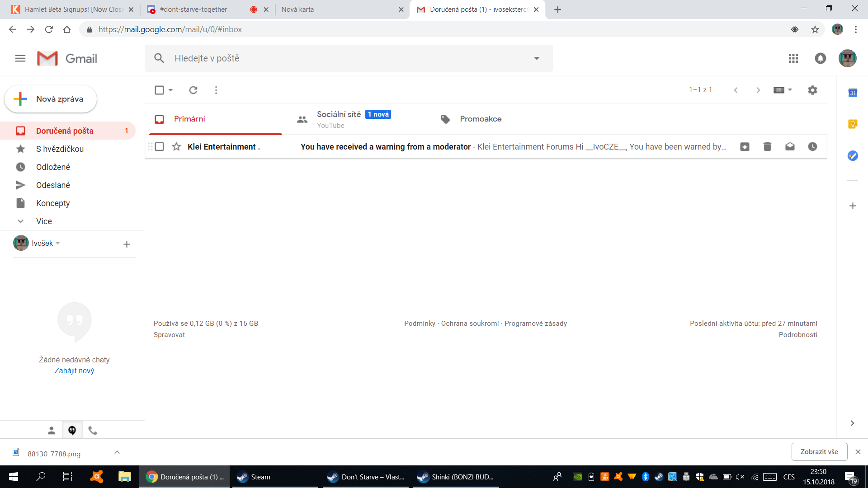The width and height of the screenshot is (868, 488).
Task: Expand the search options dropdown arrow
Action: [x=537, y=58]
